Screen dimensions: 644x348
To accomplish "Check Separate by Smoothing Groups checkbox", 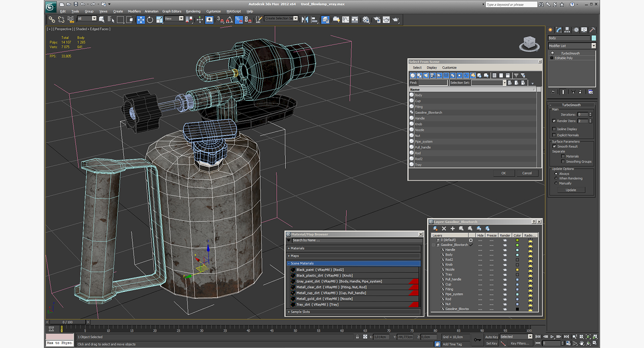I will click(x=563, y=162).
